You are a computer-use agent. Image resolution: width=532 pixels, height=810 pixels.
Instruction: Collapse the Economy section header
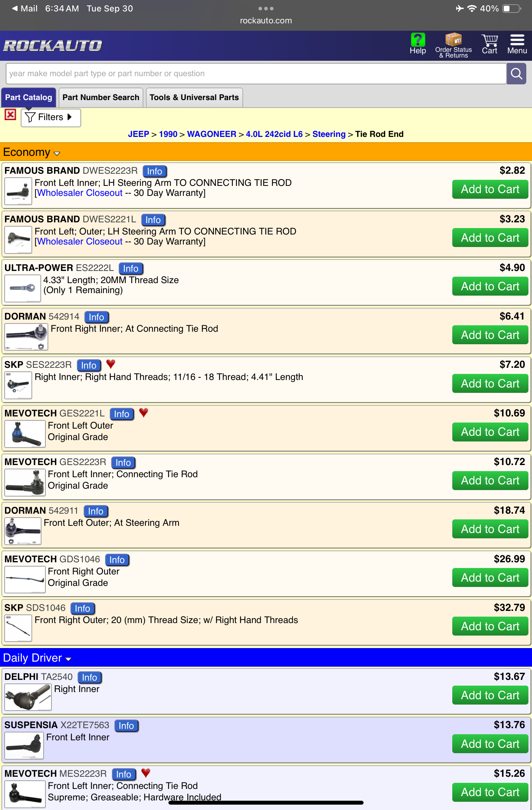pos(31,152)
